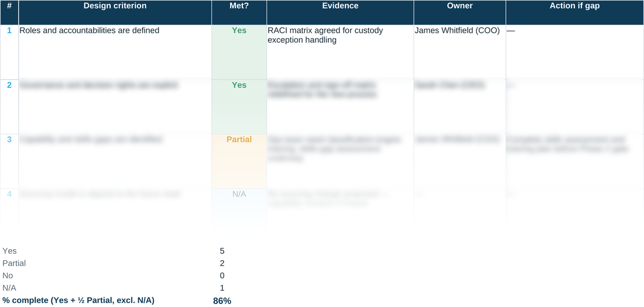Click the N/A status cell in row 4
The image size is (644, 307).
coord(239,209)
